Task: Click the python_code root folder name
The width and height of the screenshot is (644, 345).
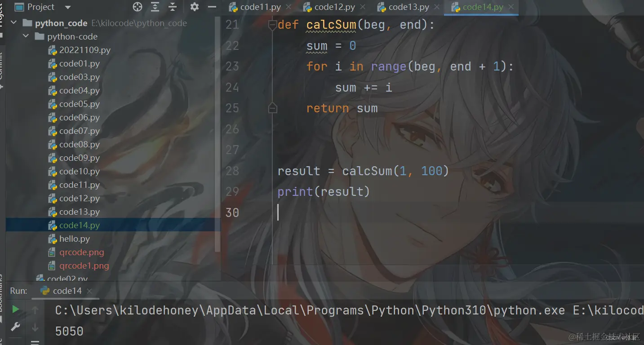Action: click(x=61, y=23)
